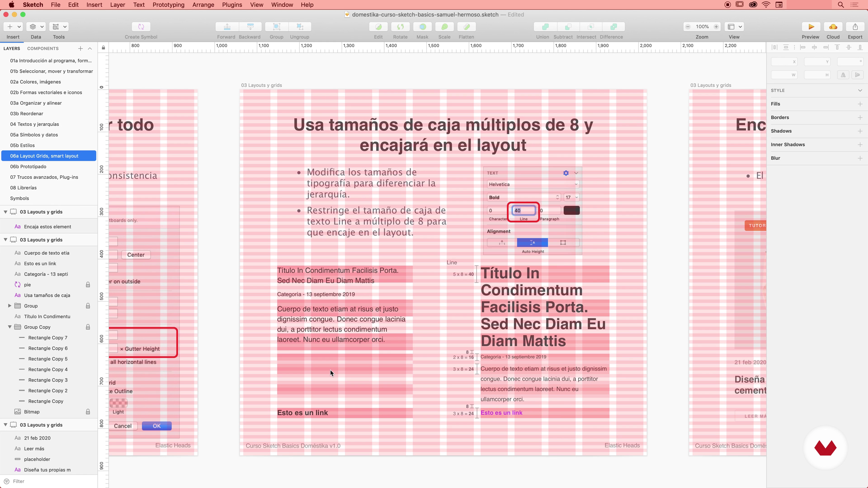Toggle lock on Group Copy layer
This screenshot has height=488, width=868.
88,327
